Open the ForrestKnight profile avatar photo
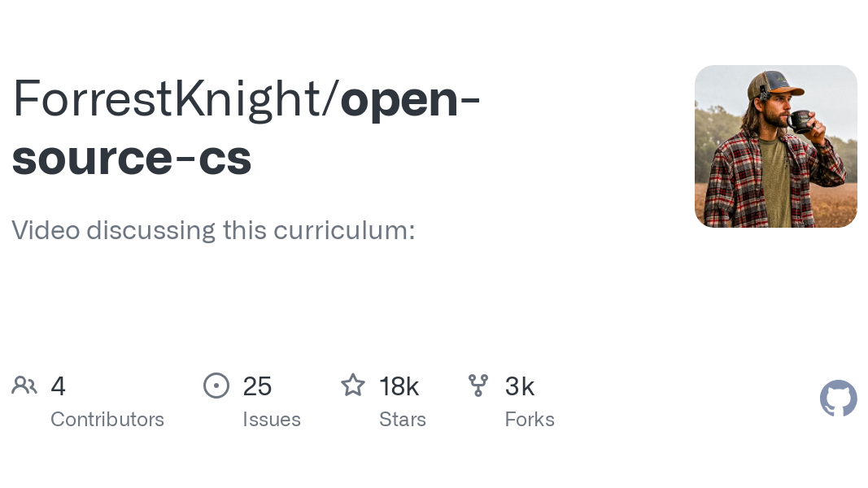The image size is (868, 488). [775, 146]
